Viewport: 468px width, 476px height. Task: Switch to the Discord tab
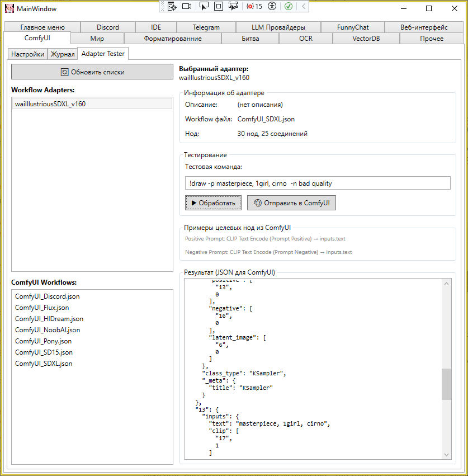click(108, 27)
